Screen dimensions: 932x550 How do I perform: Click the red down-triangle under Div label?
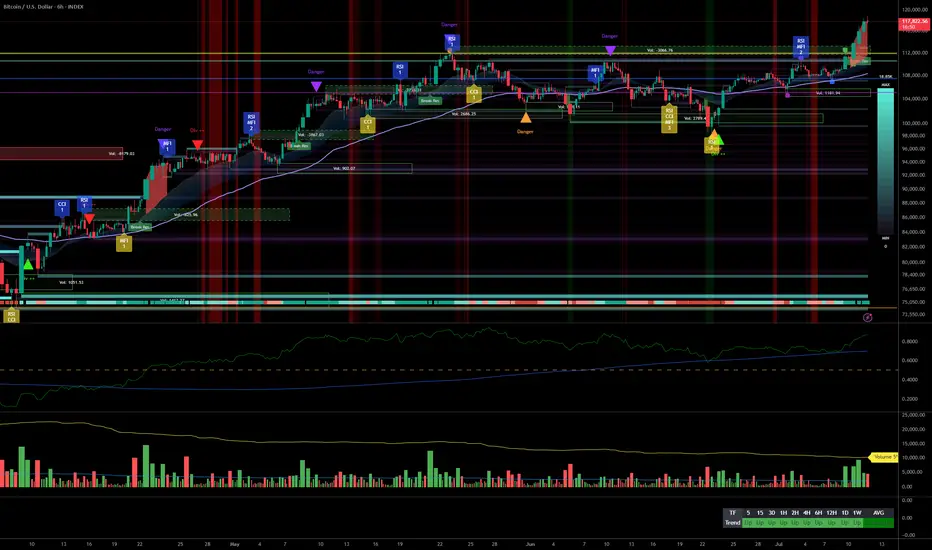(197, 144)
